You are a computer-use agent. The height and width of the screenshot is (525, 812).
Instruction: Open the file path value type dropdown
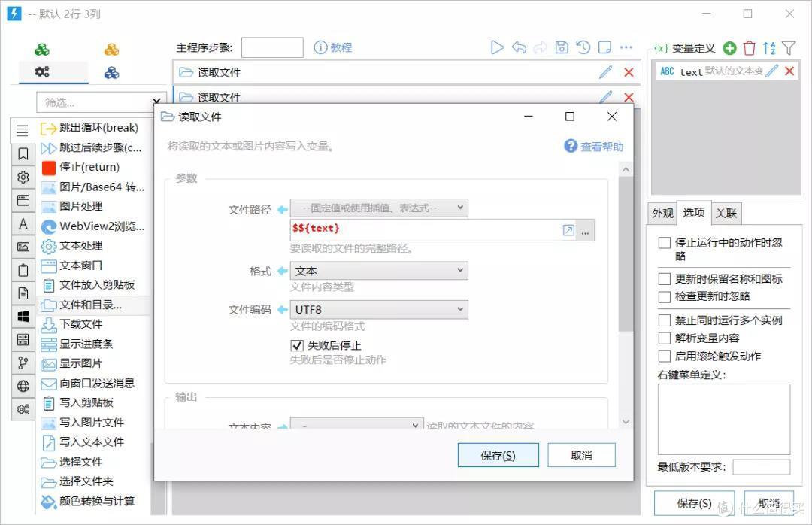379,208
